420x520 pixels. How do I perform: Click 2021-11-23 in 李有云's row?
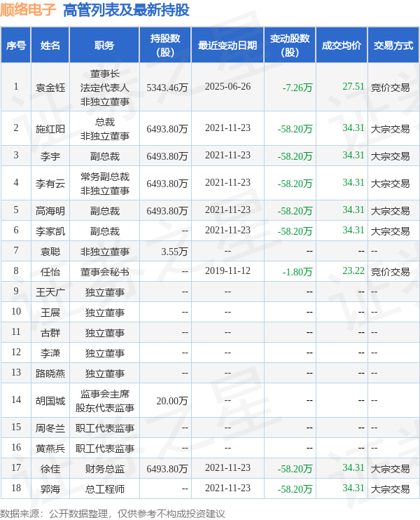point(228,183)
